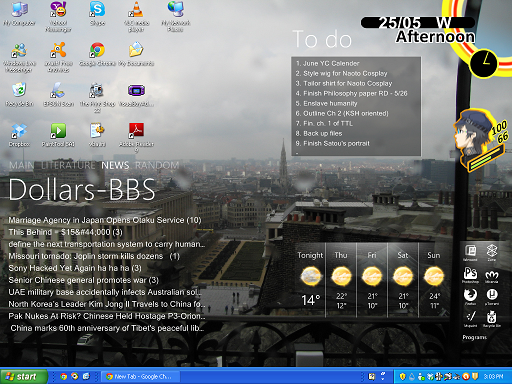The height and width of the screenshot is (384, 512).
Task: Open 'UAE military base' headline
Action: pos(105,292)
